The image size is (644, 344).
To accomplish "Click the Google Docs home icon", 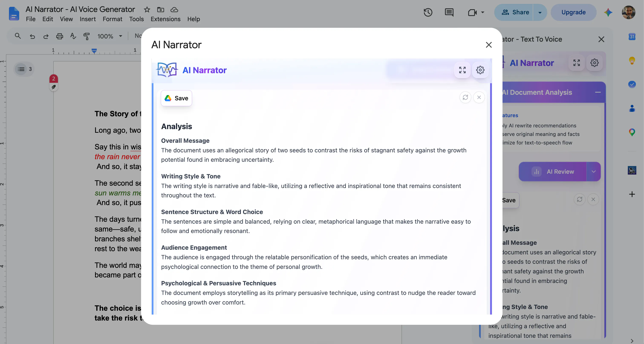I will pos(14,13).
